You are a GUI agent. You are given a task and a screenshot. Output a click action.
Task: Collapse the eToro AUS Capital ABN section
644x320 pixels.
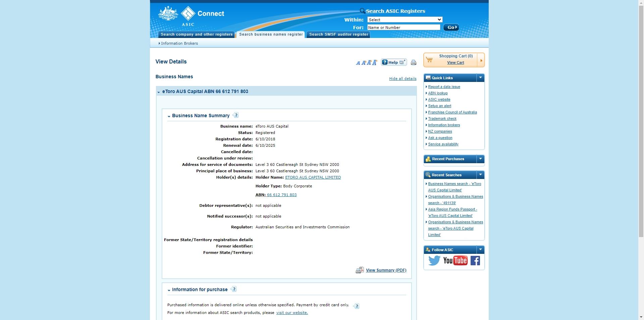pos(159,92)
